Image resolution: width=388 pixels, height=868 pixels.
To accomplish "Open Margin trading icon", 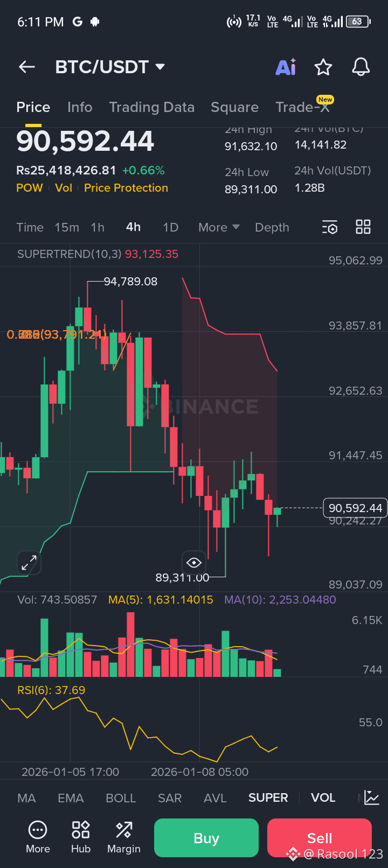I will (124, 837).
